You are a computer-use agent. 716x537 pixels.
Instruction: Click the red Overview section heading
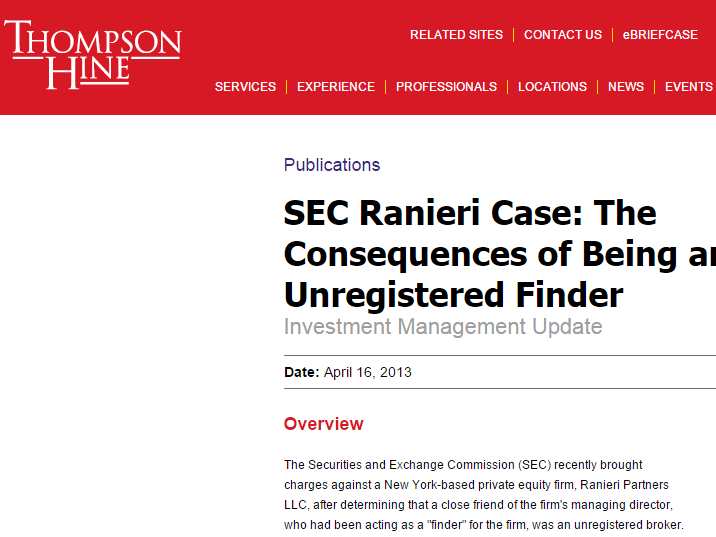(324, 424)
